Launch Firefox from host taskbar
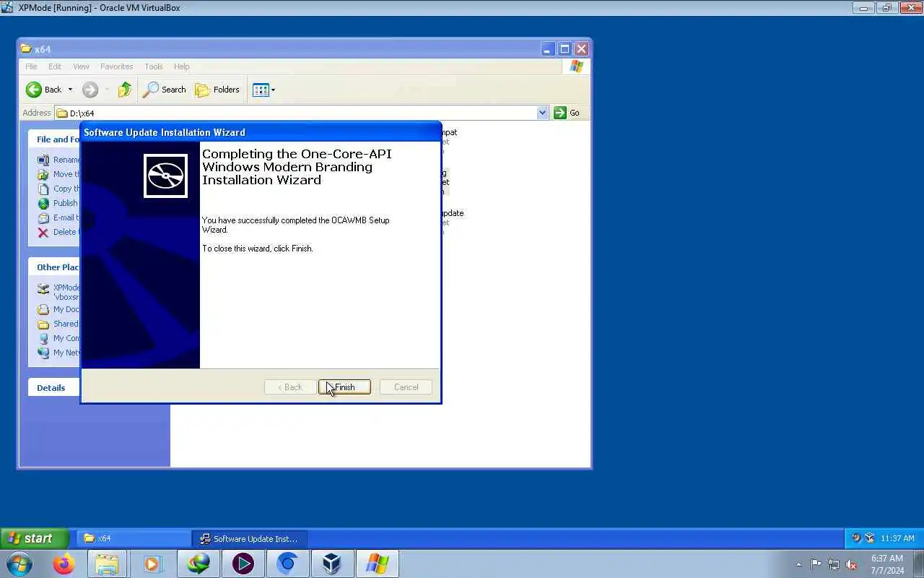The height and width of the screenshot is (578, 924). point(64,564)
